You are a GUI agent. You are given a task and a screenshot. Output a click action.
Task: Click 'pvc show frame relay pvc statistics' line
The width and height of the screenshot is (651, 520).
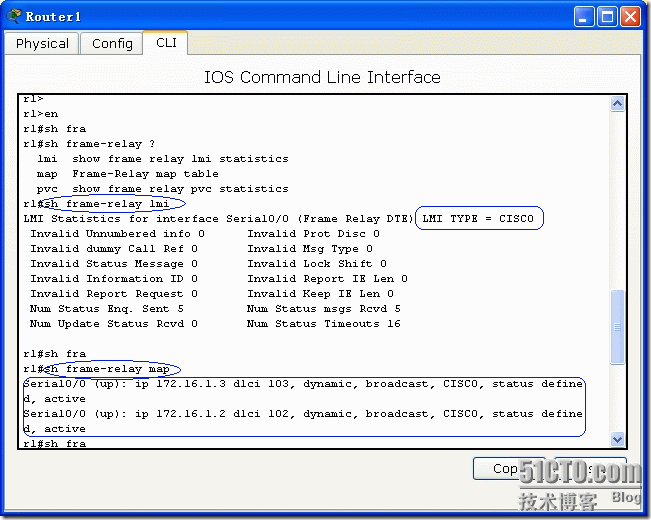coord(162,189)
